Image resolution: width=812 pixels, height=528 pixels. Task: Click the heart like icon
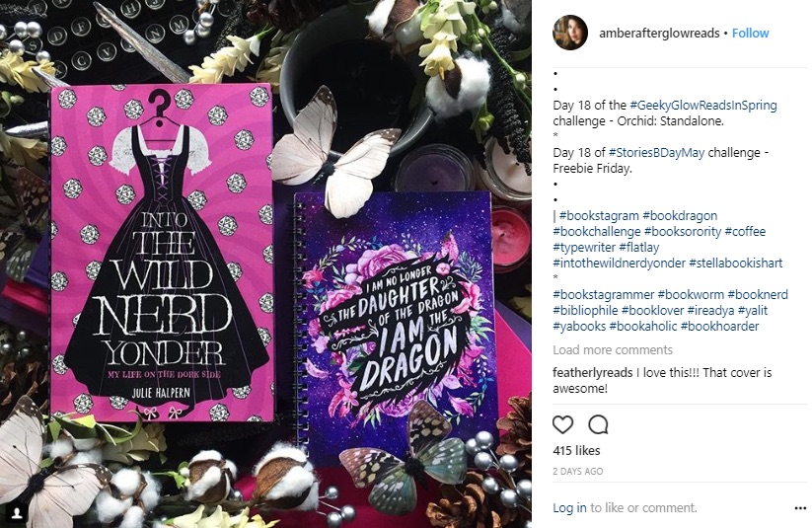[562, 425]
